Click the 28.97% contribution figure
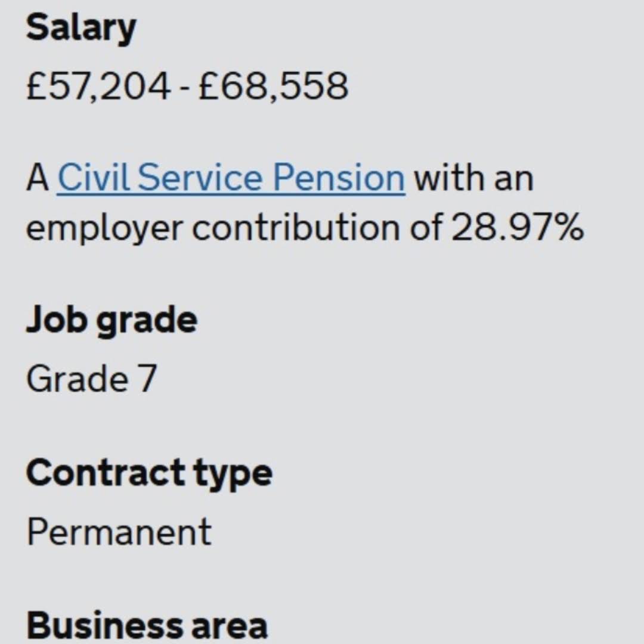The width and height of the screenshot is (644, 644). pyautogui.click(x=518, y=227)
